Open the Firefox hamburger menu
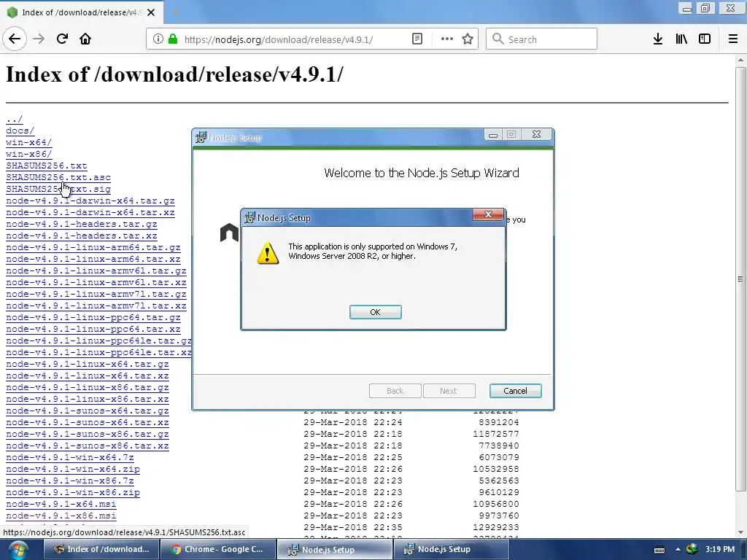Screen dimensions: 747x560 733,39
